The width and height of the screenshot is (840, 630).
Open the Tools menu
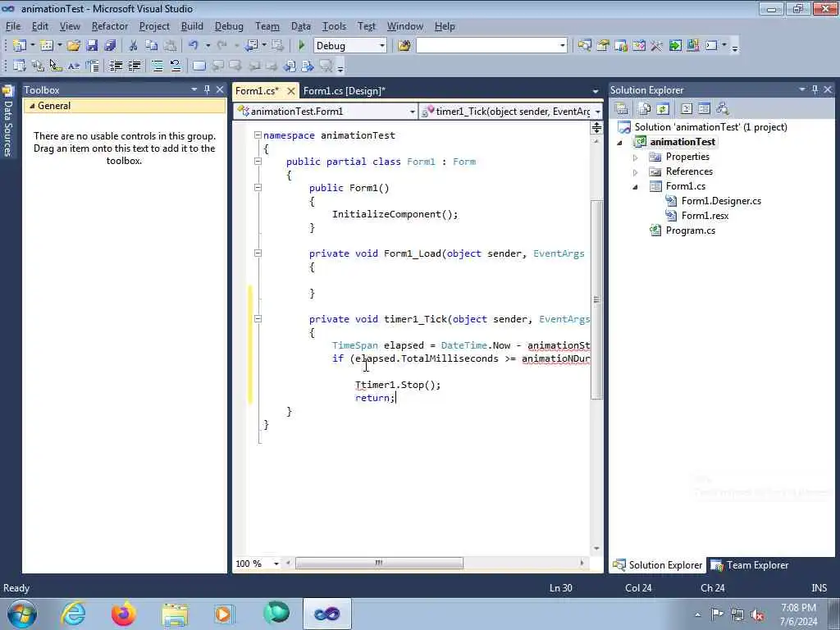334,26
